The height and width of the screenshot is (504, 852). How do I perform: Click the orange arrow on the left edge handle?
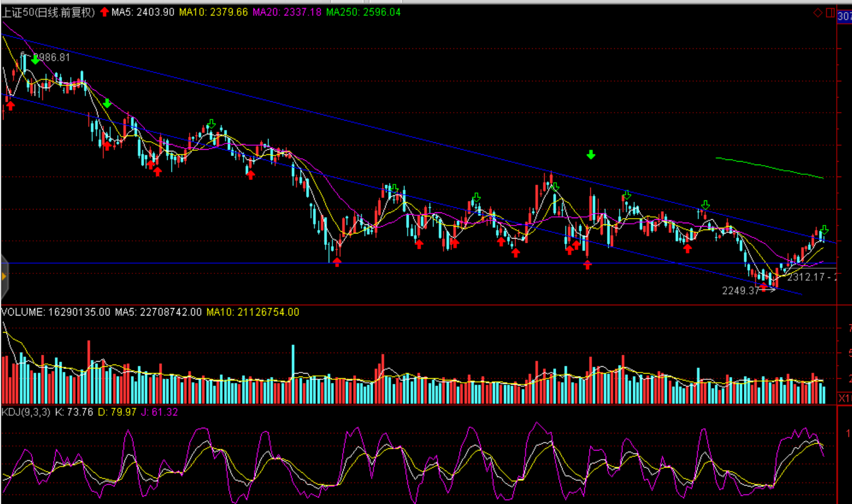(x=4, y=277)
